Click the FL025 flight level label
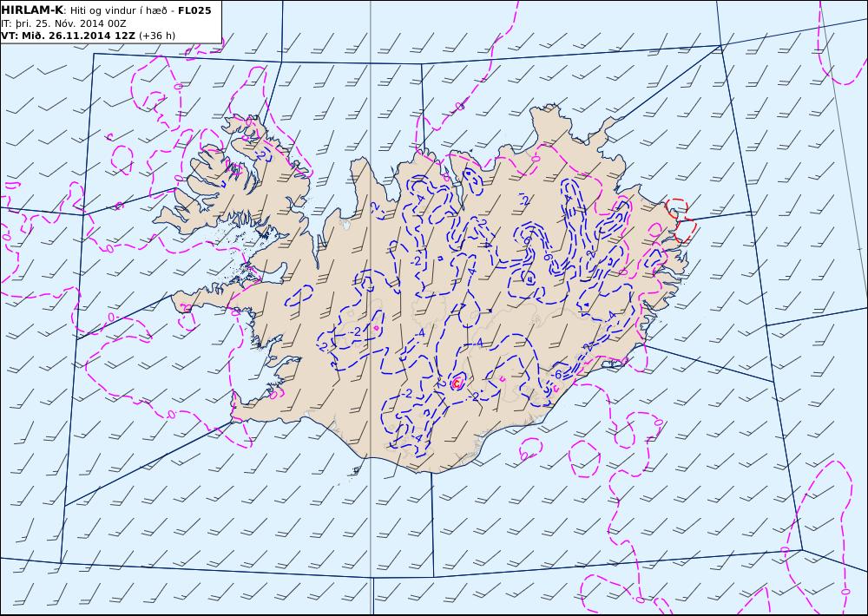The height and width of the screenshot is (616, 868). tap(194, 10)
